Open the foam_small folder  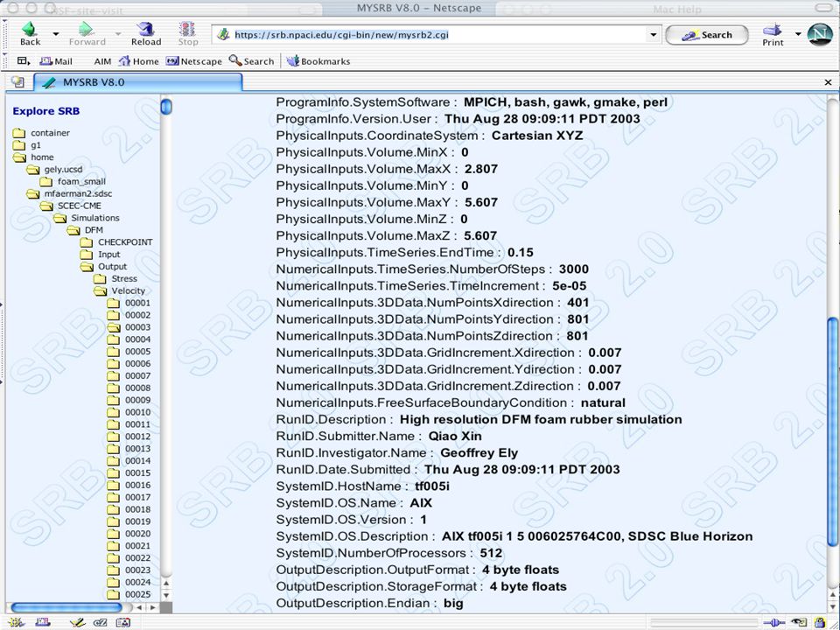click(73, 182)
